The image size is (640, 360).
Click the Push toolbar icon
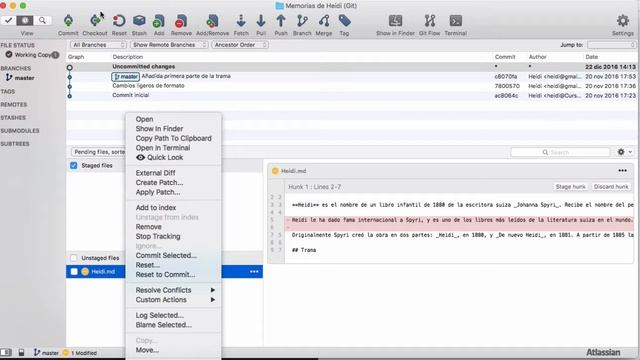(x=281, y=21)
